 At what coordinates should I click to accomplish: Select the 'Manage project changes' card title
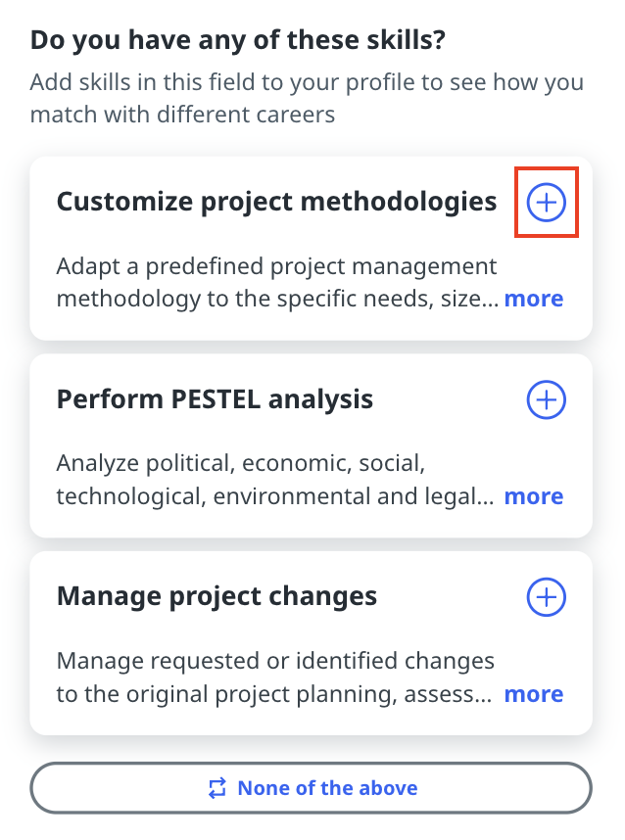216,596
